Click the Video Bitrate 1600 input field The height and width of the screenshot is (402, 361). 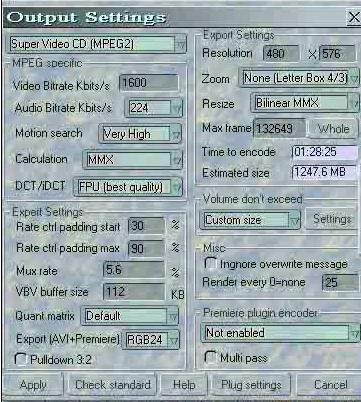coord(149,83)
